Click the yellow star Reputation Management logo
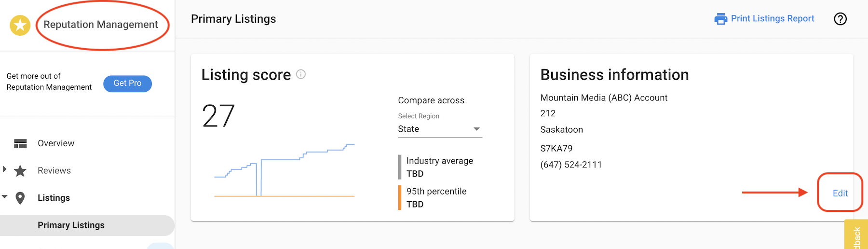Screen dimensions: 868x249 click(20, 25)
